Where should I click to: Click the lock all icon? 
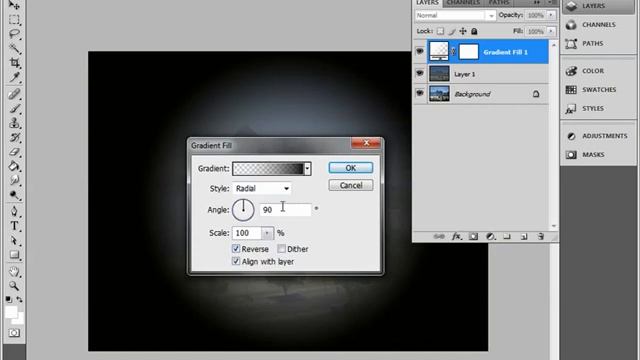(474, 31)
